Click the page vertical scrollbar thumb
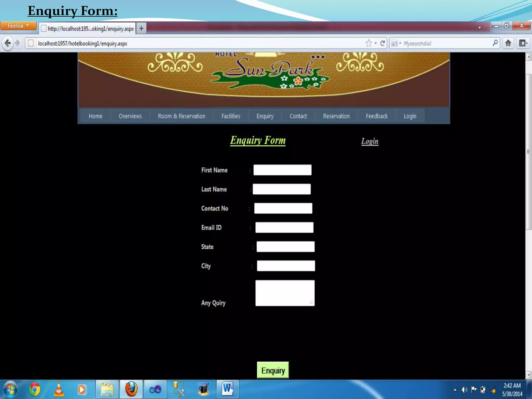Screen dimensions: 532x399 (528, 152)
